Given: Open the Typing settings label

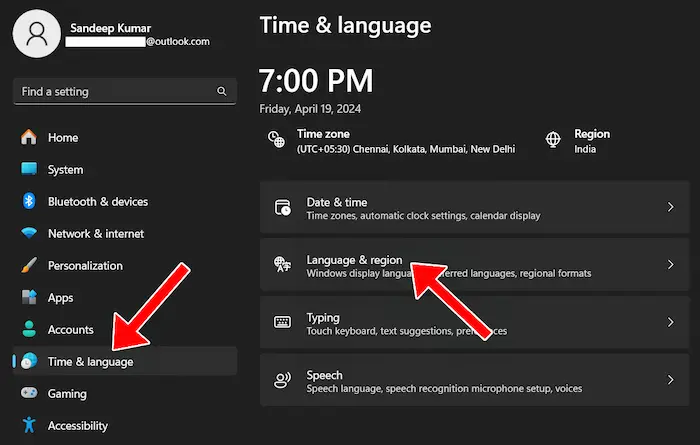Looking at the screenshot, I should (323, 318).
